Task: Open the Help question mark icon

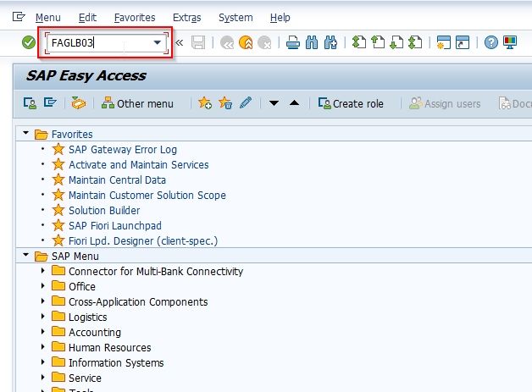Action: point(491,42)
